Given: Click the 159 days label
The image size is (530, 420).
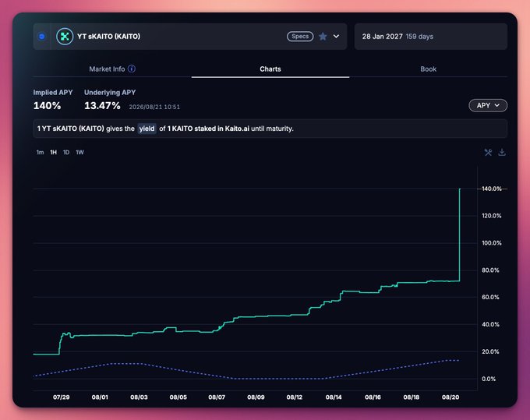Looking at the screenshot, I should (x=419, y=37).
